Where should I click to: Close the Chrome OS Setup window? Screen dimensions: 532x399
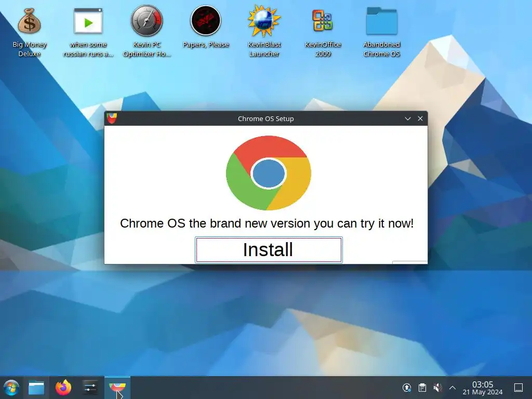(420, 118)
